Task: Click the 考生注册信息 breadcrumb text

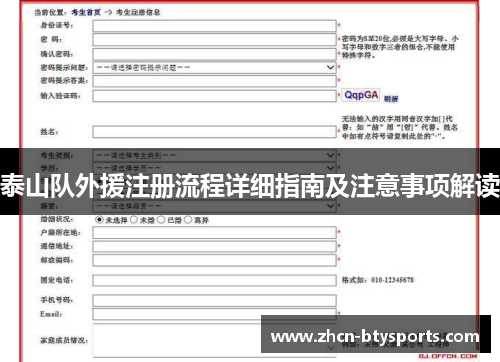Action: (x=138, y=12)
